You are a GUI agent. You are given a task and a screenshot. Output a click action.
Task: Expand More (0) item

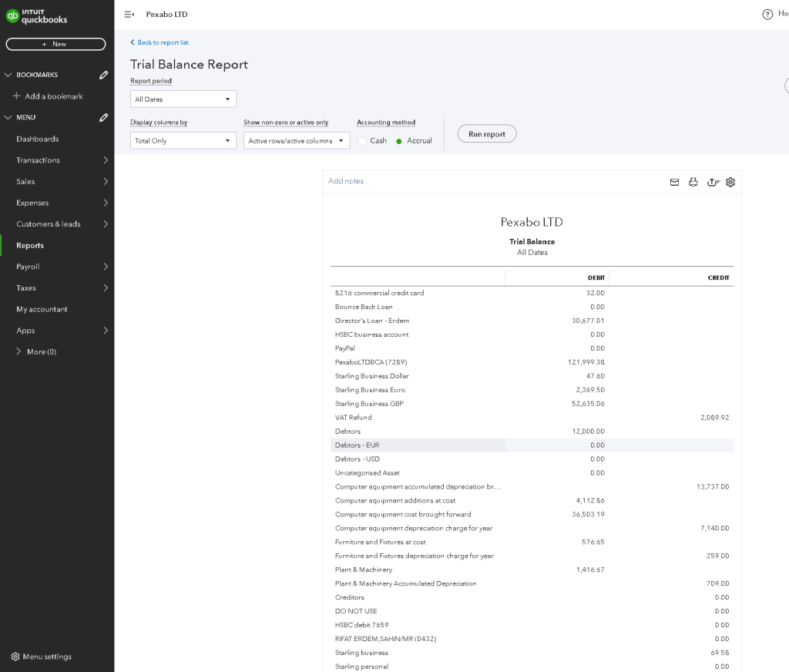click(36, 352)
